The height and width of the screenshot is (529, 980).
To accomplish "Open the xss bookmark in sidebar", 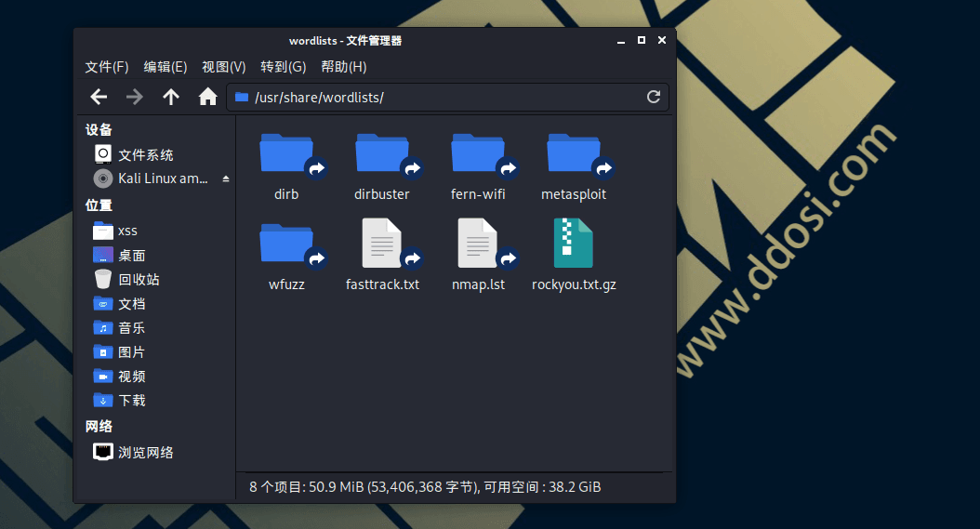I will click(x=115, y=231).
